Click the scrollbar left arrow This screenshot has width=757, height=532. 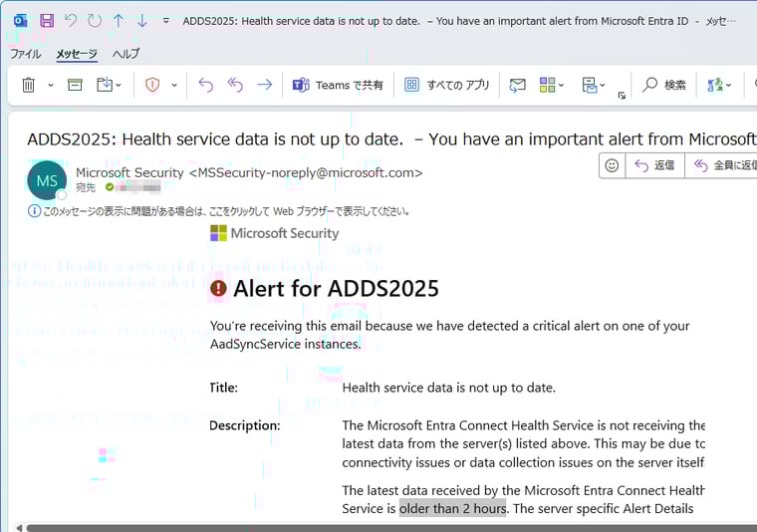[x=19, y=528]
